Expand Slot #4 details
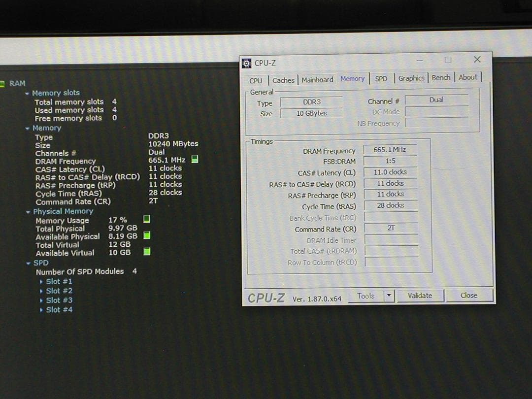Viewport: 532px width, 399px height. click(41, 310)
